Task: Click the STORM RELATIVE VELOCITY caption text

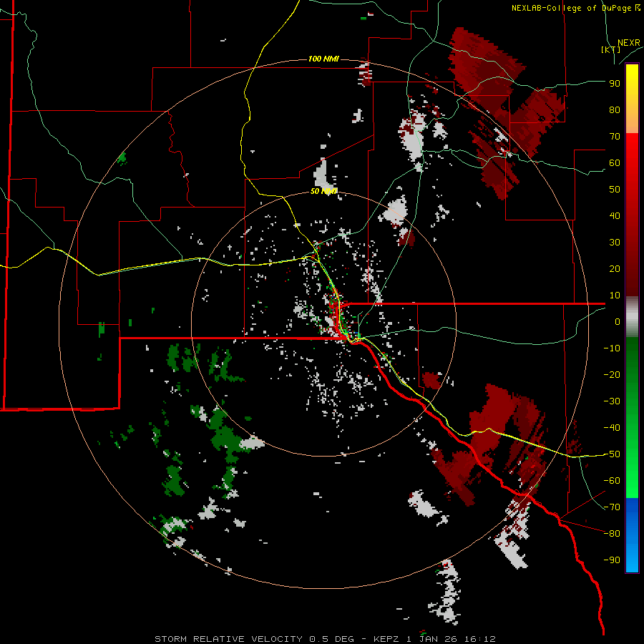Action: 228,639
